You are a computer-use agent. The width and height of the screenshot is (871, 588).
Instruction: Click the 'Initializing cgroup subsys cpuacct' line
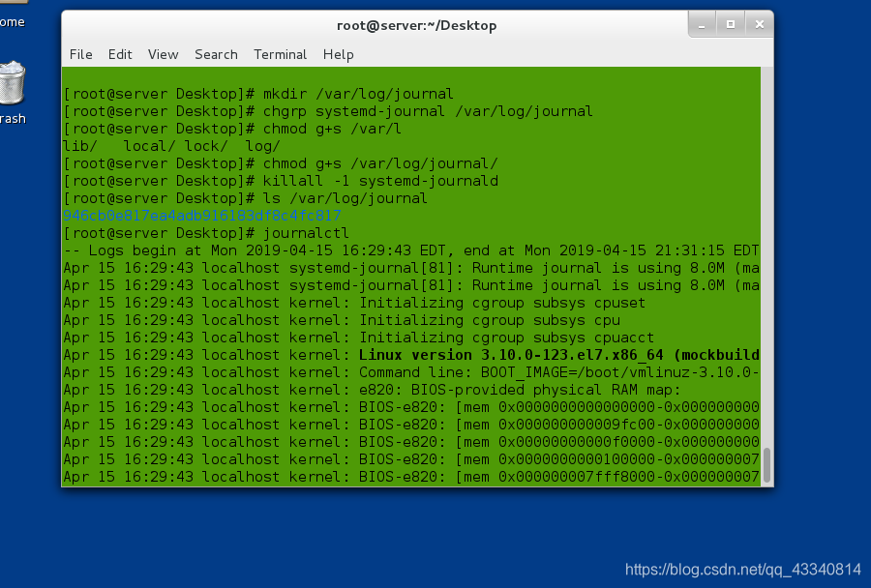tap(358, 338)
